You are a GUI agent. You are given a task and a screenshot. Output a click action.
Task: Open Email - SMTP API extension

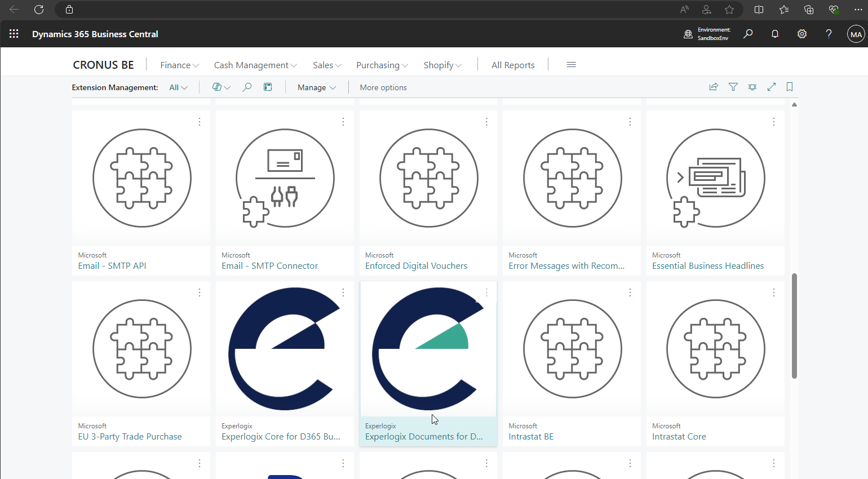click(112, 266)
